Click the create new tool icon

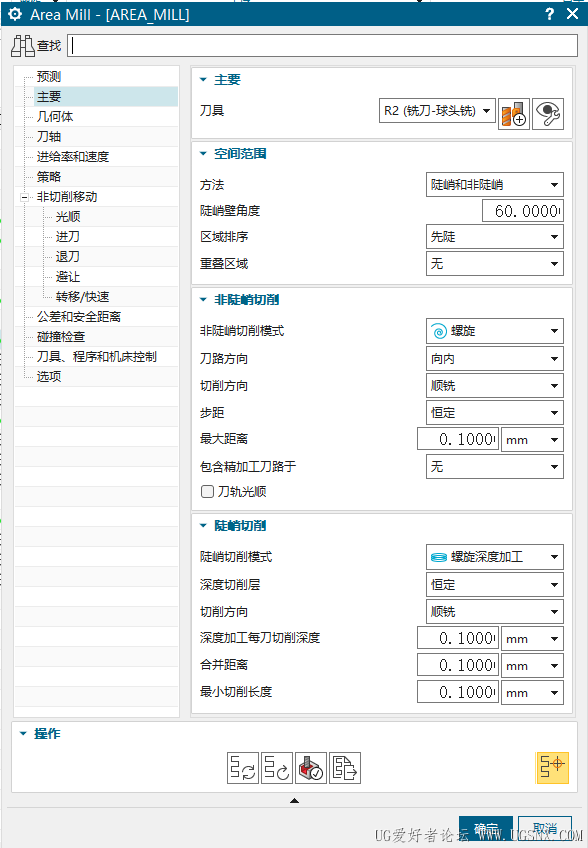pyautogui.click(x=513, y=114)
